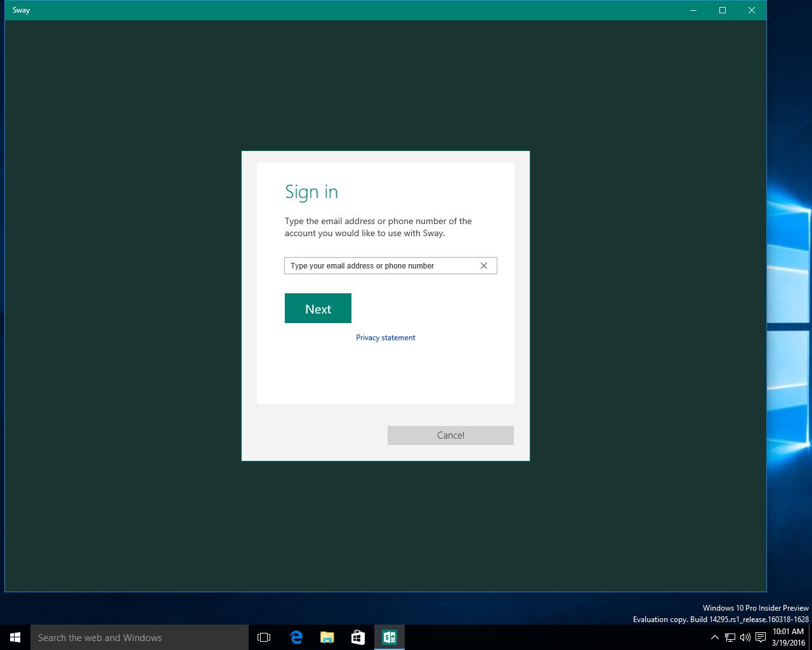The image size is (812, 650).
Task: Maximize the Sway window
Action: 723,10
